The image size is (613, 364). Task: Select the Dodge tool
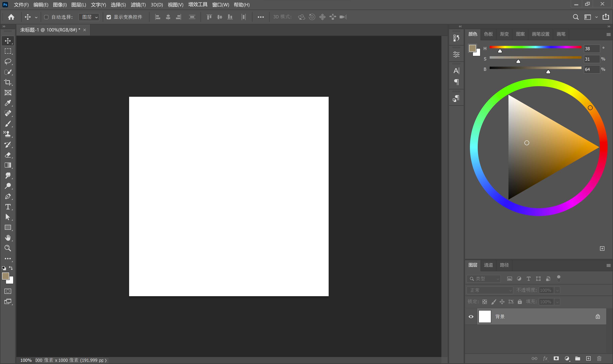point(8,186)
